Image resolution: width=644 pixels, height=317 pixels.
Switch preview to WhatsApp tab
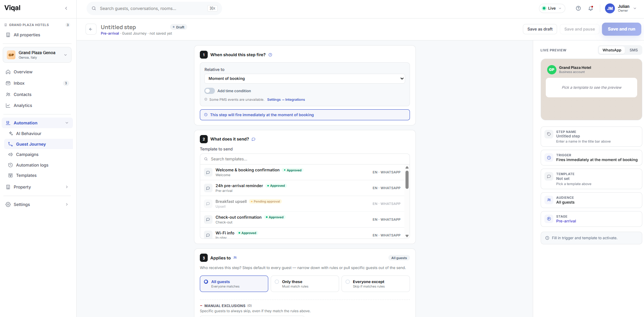[x=612, y=50]
